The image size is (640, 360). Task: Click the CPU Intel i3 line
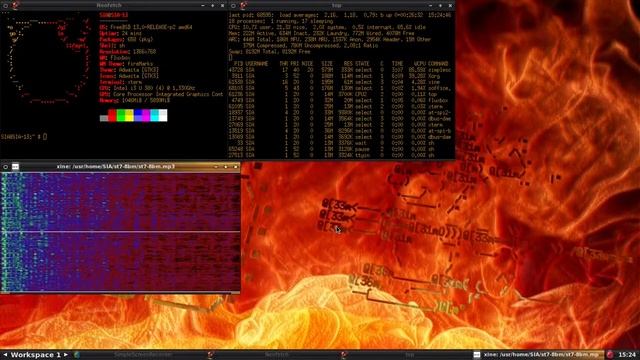pyautogui.click(x=147, y=88)
